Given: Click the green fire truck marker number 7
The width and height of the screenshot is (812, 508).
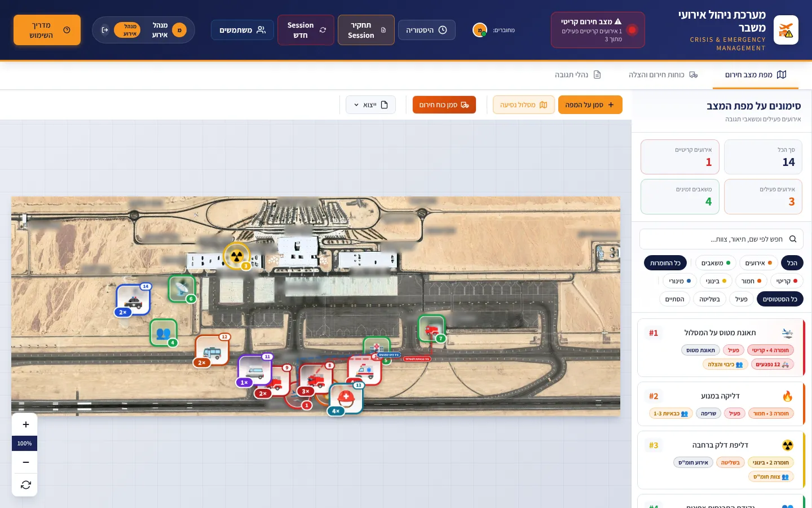Looking at the screenshot, I should click(x=431, y=329).
